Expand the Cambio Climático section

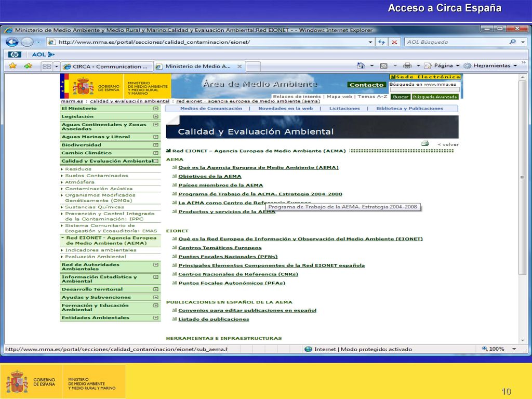pos(156,153)
